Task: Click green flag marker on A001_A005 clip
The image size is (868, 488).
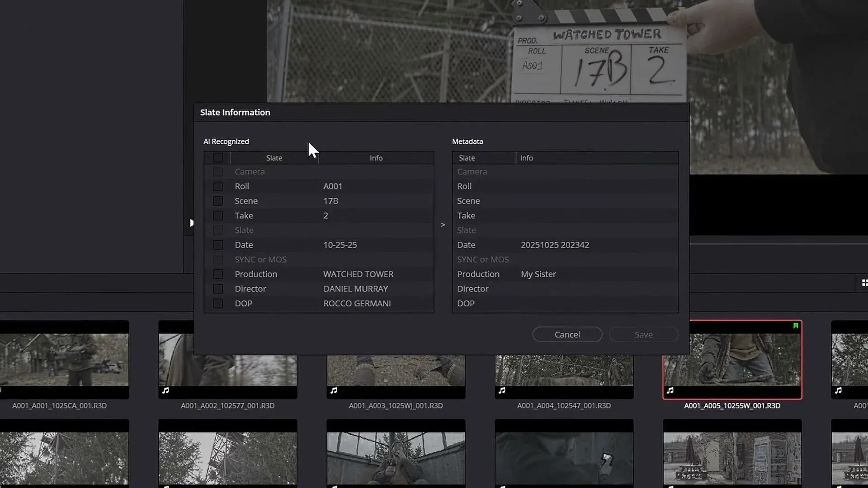Action: click(x=796, y=325)
